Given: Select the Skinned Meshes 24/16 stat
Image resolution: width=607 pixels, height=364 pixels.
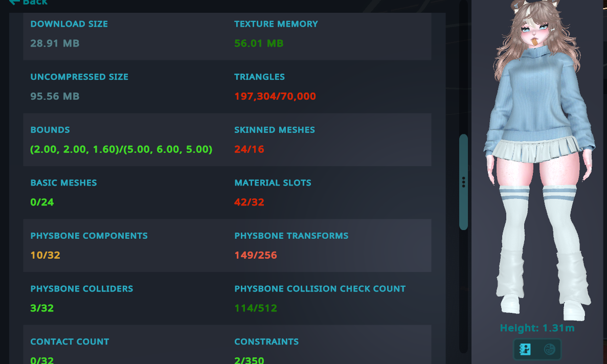Looking at the screenshot, I should [x=249, y=149].
